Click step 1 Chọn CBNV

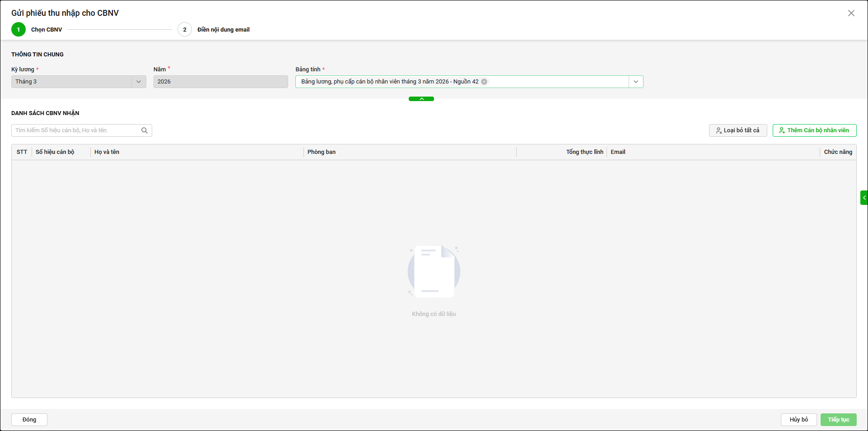click(x=19, y=30)
